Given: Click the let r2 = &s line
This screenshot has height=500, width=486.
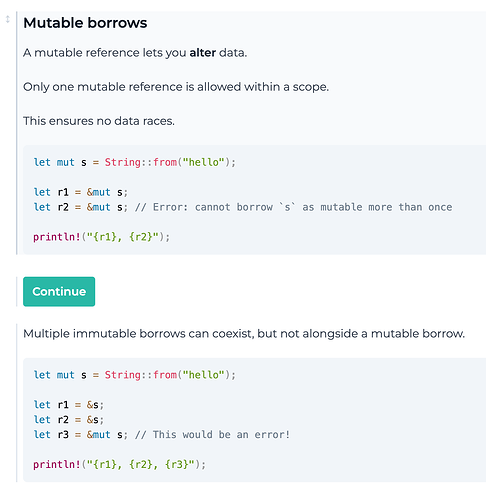Looking at the screenshot, I should click(x=69, y=420).
